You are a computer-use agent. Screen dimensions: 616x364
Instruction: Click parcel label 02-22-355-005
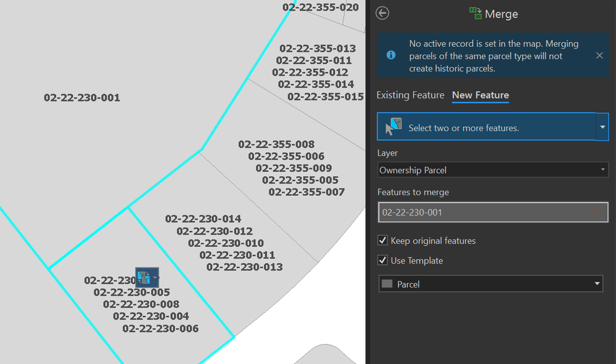[x=300, y=180]
